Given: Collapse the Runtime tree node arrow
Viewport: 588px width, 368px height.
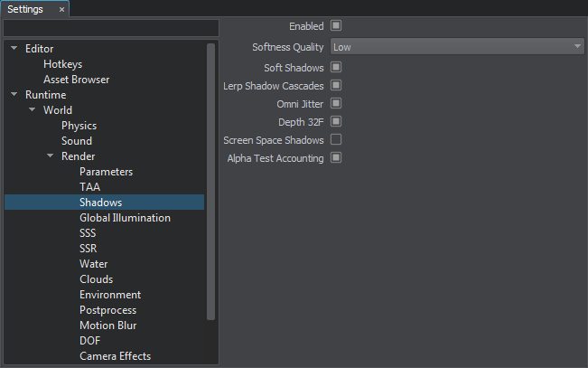Looking at the screenshot, I should [x=14, y=94].
